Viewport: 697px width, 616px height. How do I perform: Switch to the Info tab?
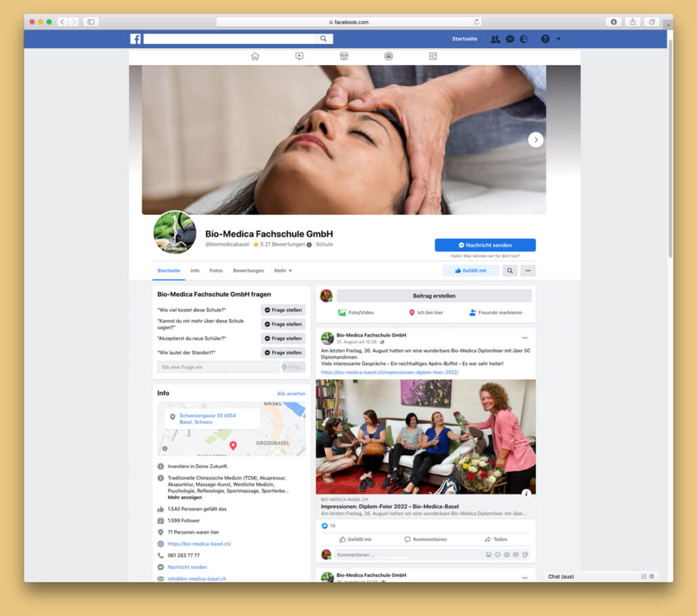tap(195, 270)
